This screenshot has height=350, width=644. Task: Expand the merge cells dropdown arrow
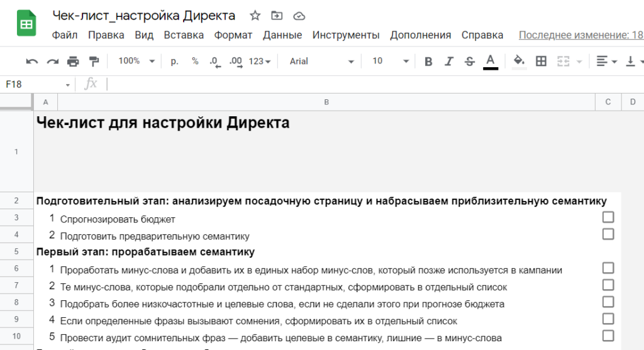click(x=579, y=62)
